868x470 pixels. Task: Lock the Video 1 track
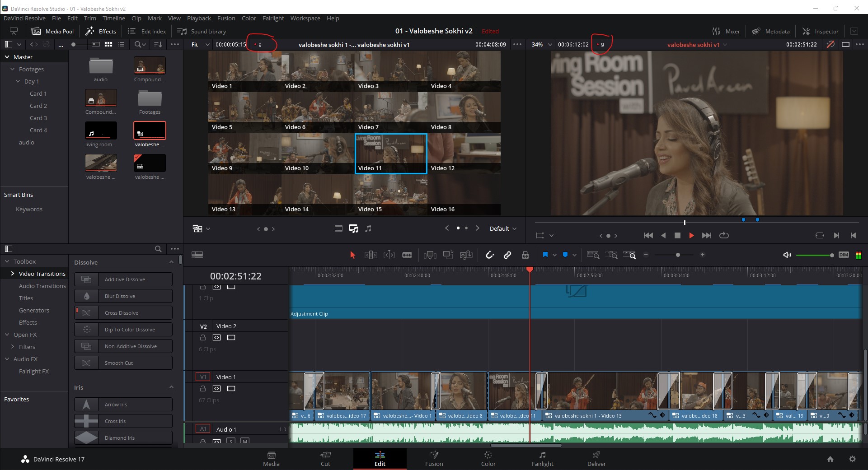point(203,389)
